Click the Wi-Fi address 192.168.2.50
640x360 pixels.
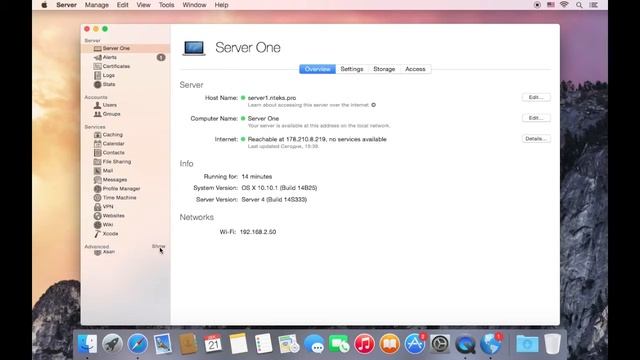tap(258, 232)
